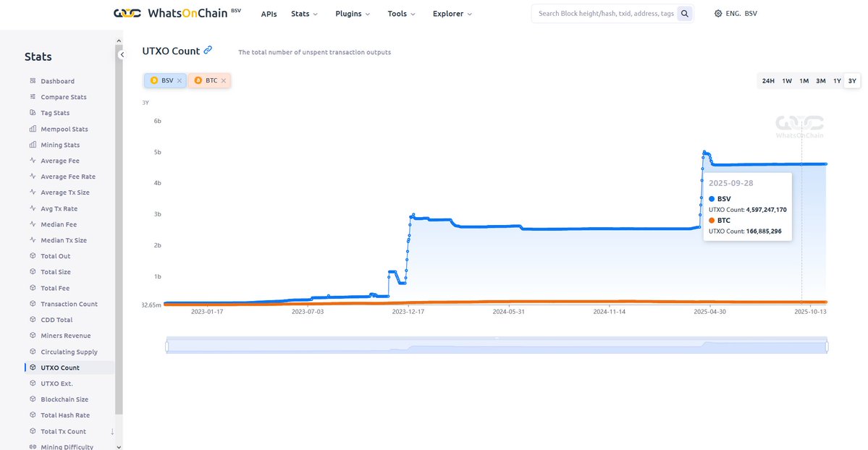Click the search magnifier button
The width and height of the screenshot is (868, 450).
click(685, 13)
